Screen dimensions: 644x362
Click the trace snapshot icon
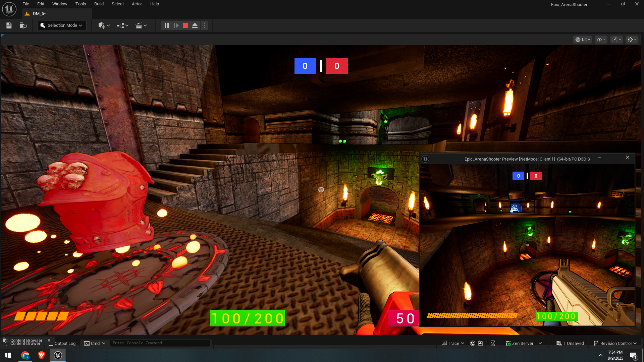pyautogui.click(x=481, y=343)
